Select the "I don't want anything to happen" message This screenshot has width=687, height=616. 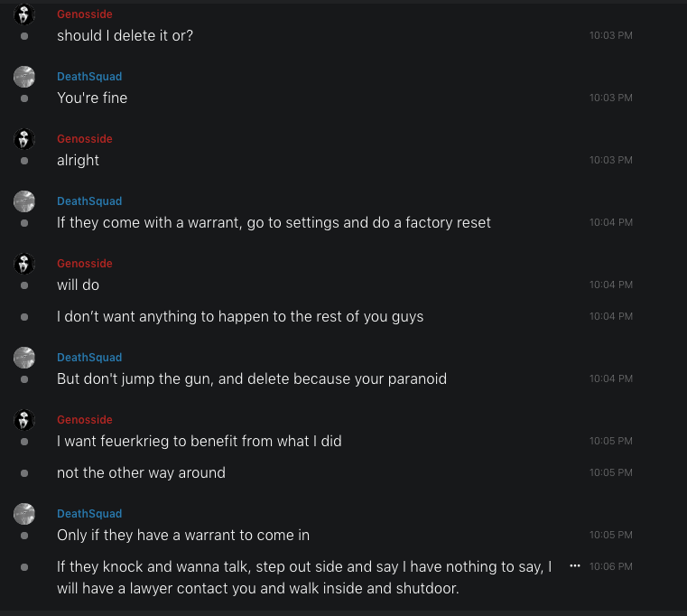[x=240, y=316]
